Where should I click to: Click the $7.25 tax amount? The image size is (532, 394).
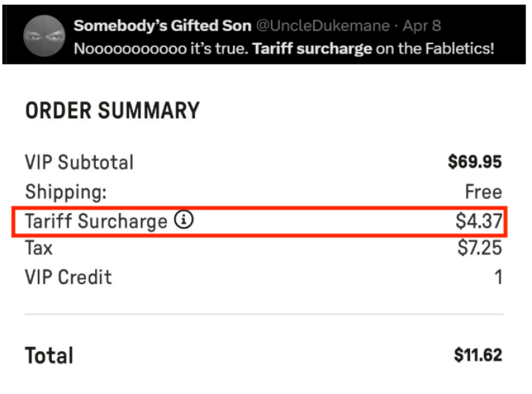coord(479,249)
